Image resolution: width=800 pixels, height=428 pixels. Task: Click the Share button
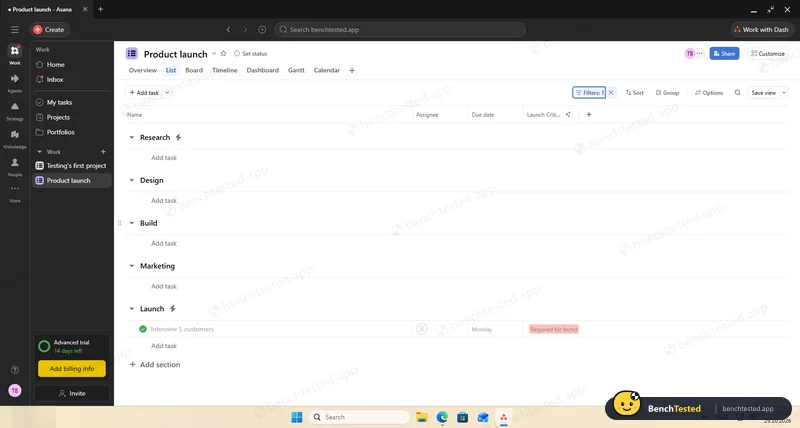coord(724,54)
